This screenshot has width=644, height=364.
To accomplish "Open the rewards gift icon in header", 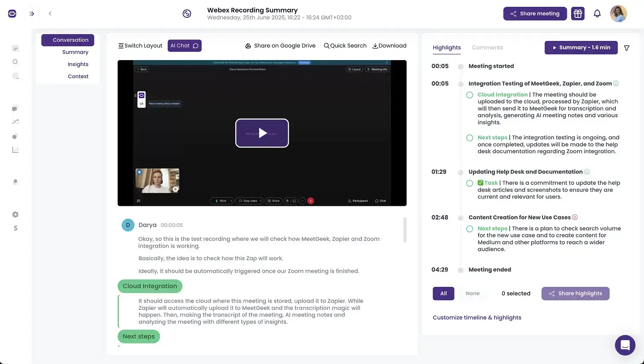I will (x=578, y=13).
